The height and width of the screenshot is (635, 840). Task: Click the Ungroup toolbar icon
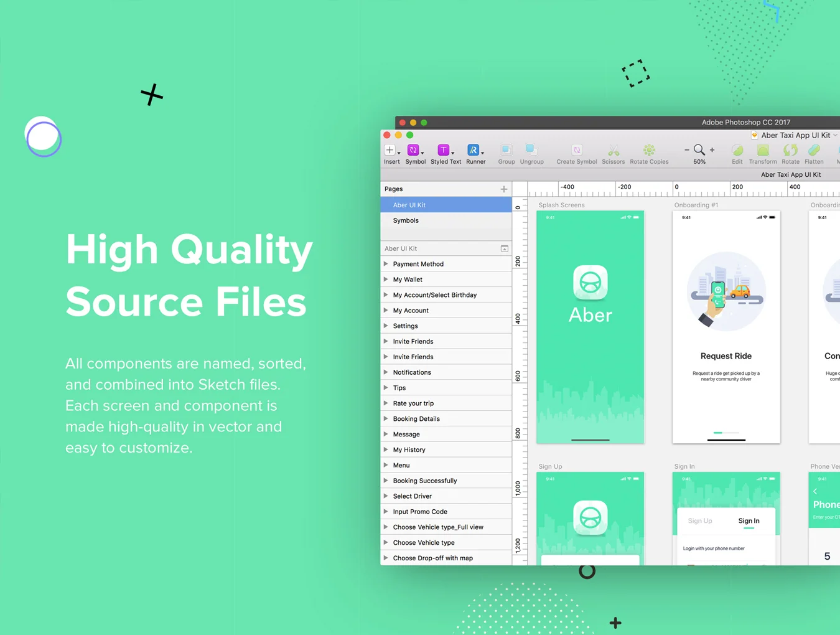[531, 150]
